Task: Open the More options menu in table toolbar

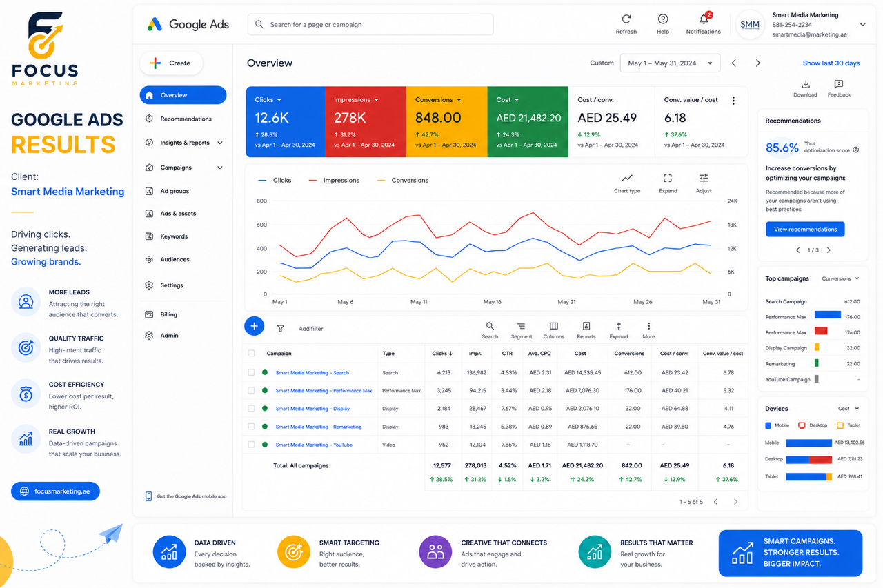Action: [x=648, y=326]
